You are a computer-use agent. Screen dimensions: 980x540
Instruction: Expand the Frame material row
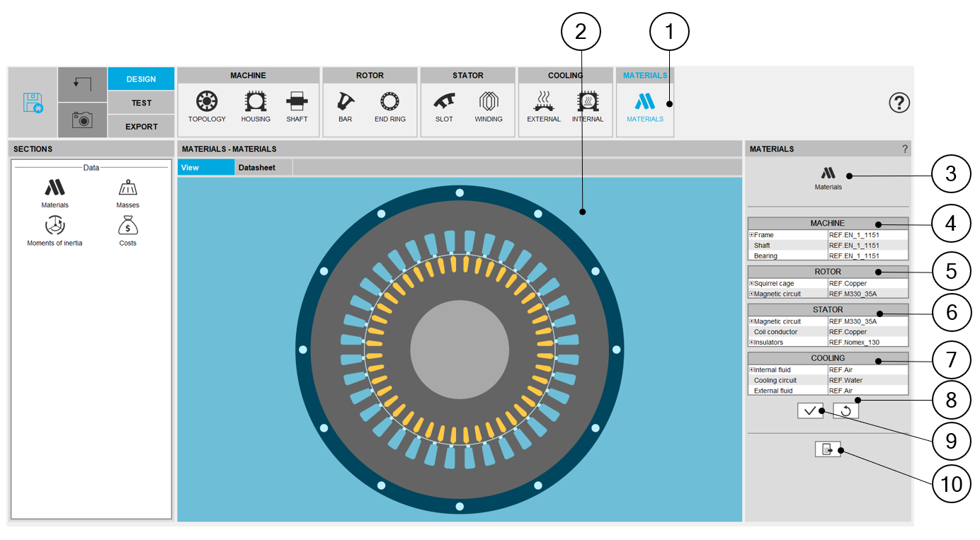point(751,235)
